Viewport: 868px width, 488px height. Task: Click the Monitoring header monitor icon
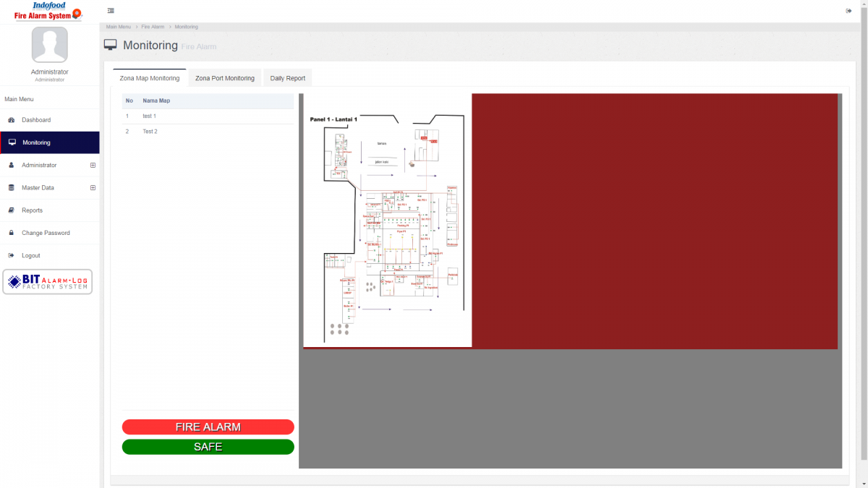pyautogui.click(x=110, y=44)
